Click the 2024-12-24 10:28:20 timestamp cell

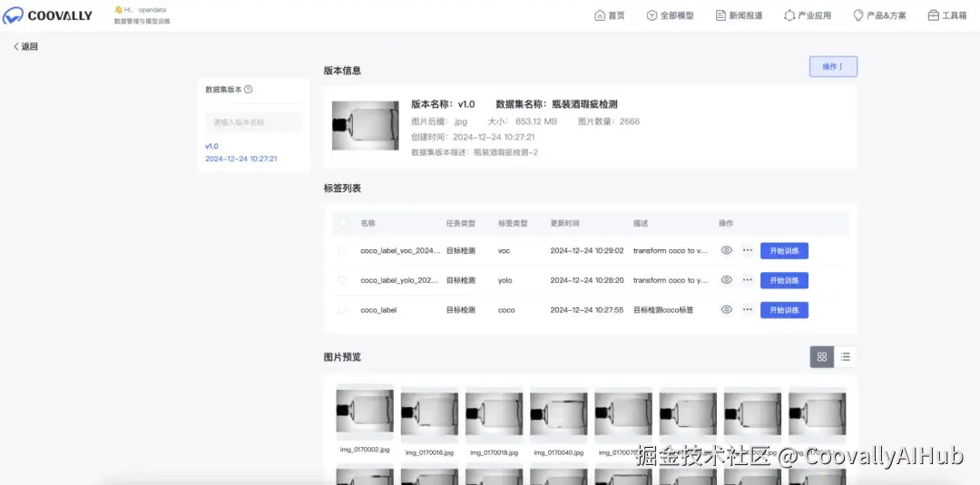587,280
